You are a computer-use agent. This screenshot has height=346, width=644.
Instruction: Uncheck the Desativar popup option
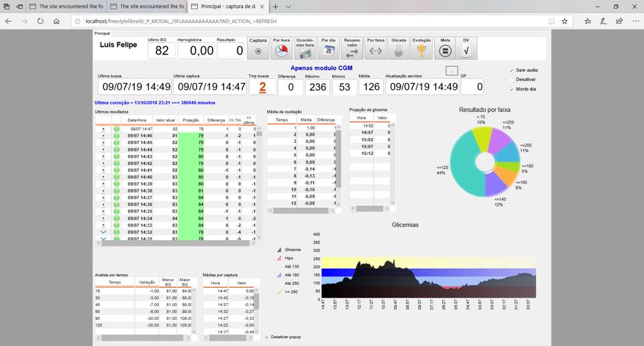[x=266, y=337]
